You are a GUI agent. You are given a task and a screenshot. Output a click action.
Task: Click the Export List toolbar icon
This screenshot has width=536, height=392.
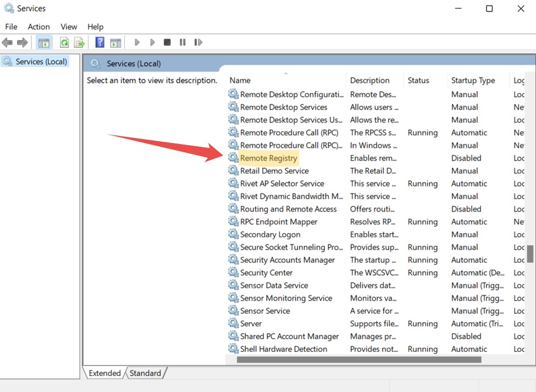point(79,42)
